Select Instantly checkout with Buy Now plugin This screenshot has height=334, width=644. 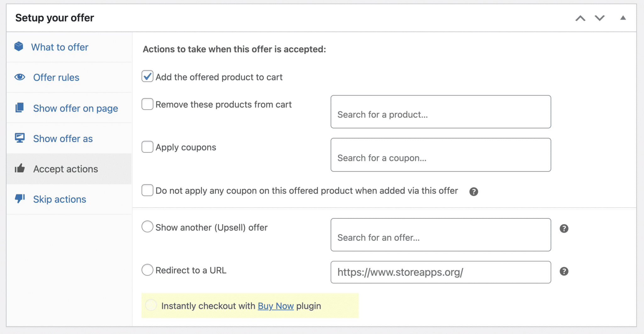(151, 305)
